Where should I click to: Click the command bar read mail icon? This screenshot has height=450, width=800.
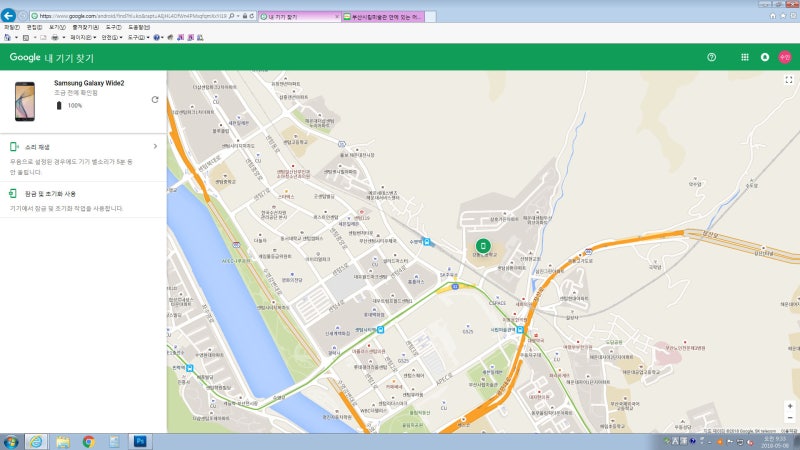pyautogui.click(x=43, y=37)
